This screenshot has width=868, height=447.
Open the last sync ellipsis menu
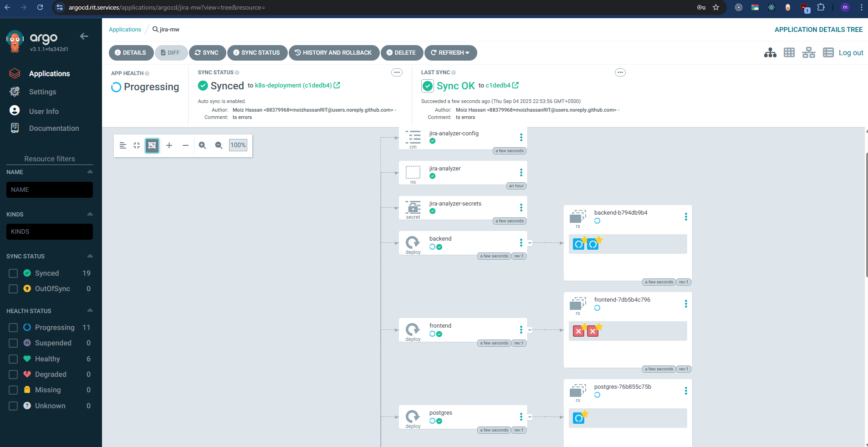pyautogui.click(x=620, y=72)
